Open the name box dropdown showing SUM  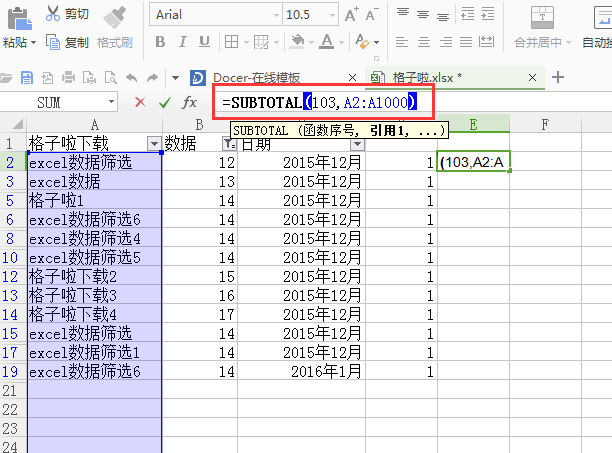pyautogui.click(x=112, y=102)
